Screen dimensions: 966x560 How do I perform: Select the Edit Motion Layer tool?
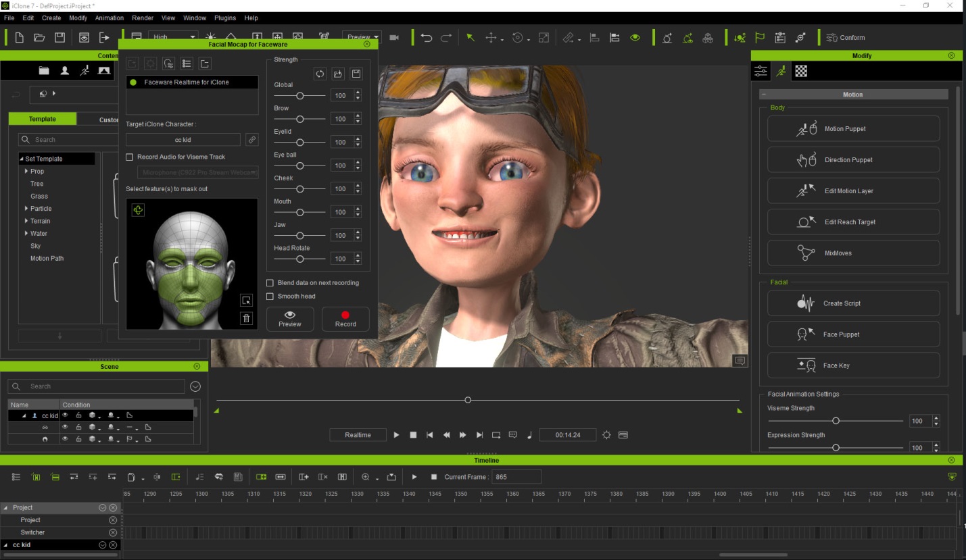point(853,190)
